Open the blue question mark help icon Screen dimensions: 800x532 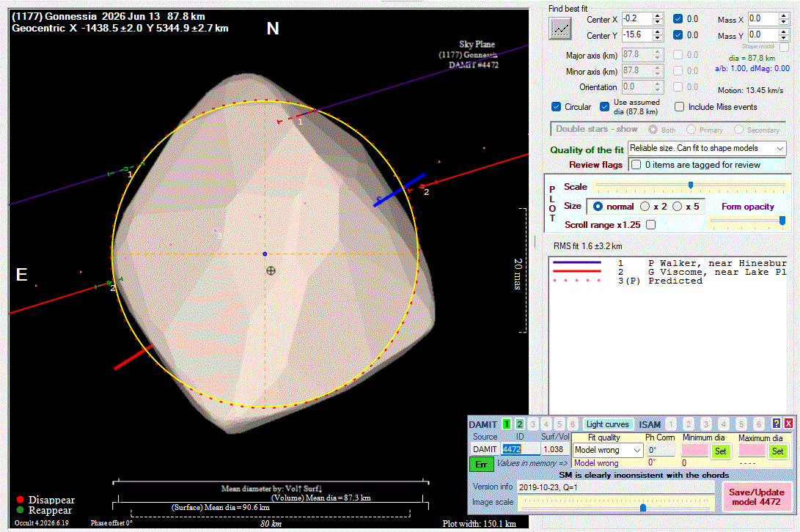[x=776, y=424]
